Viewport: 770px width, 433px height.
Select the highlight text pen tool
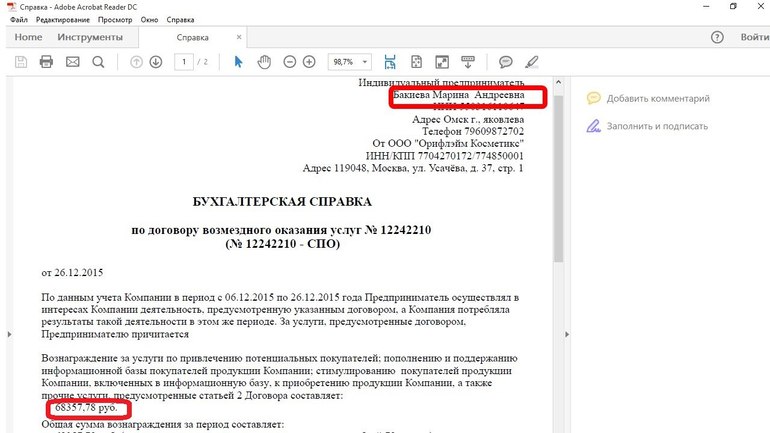click(x=532, y=62)
